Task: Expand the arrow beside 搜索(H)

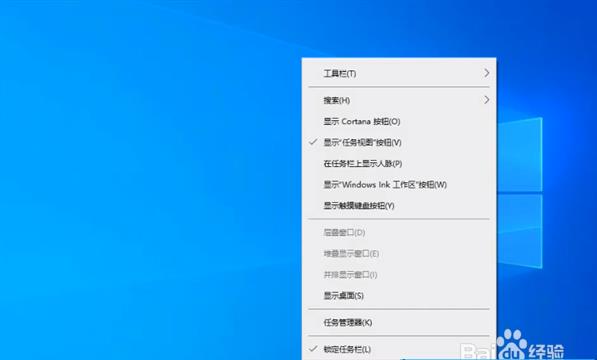Action: [x=486, y=100]
